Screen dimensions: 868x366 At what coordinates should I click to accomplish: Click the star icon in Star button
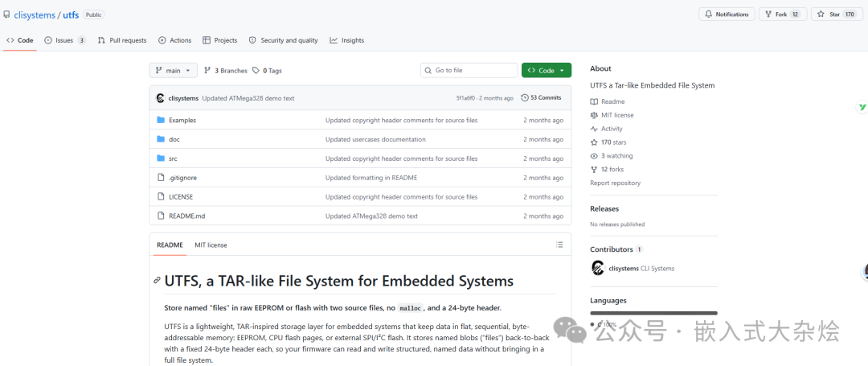click(x=821, y=14)
